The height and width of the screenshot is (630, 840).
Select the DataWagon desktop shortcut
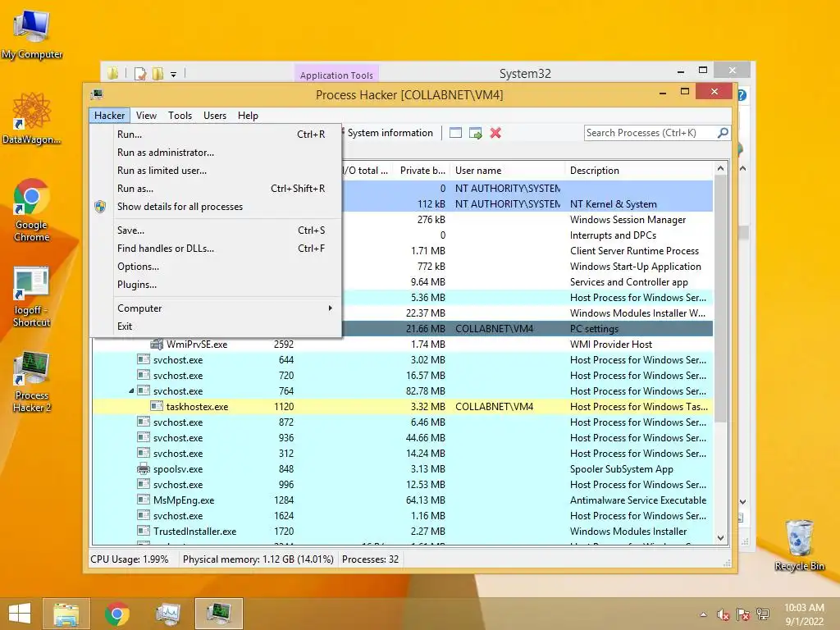(x=32, y=118)
